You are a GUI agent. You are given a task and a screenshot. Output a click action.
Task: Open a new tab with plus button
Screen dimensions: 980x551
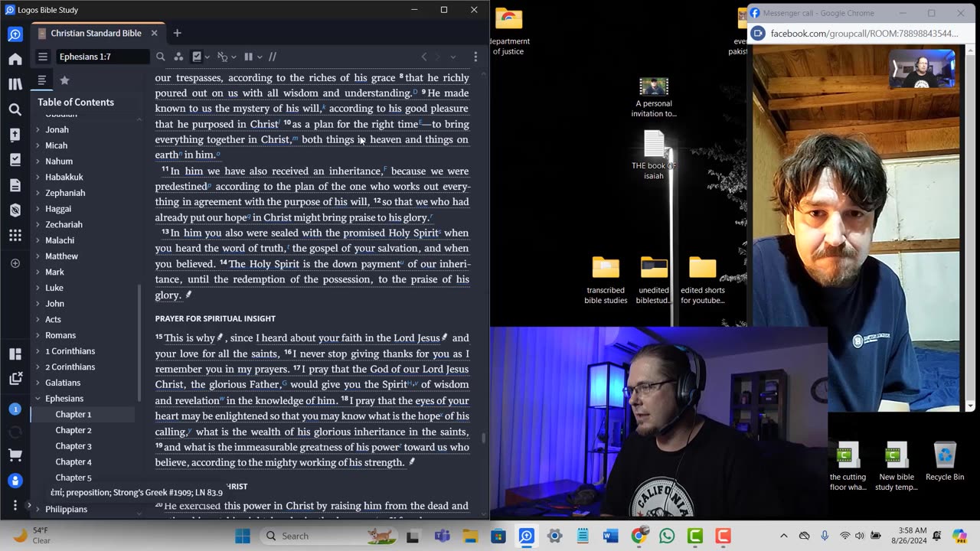[x=177, y=33]
